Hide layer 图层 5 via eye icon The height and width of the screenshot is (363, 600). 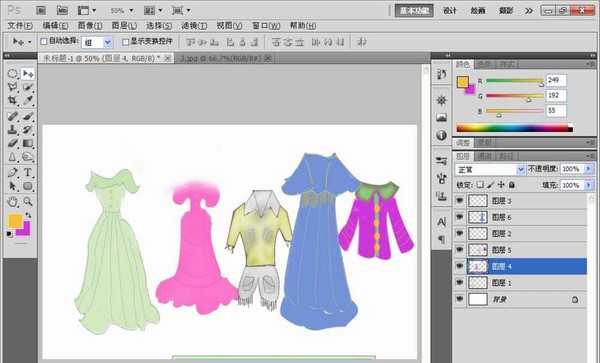pos(460,250)
